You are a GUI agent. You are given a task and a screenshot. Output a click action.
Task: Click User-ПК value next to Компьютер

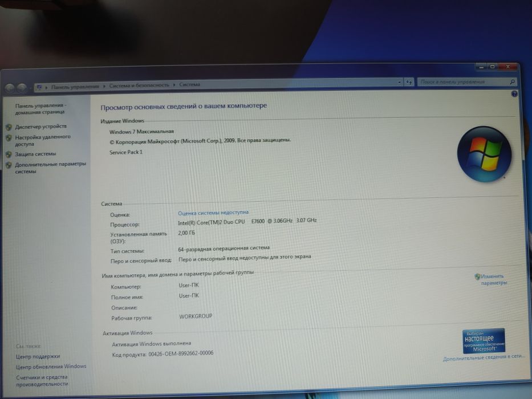189,285
